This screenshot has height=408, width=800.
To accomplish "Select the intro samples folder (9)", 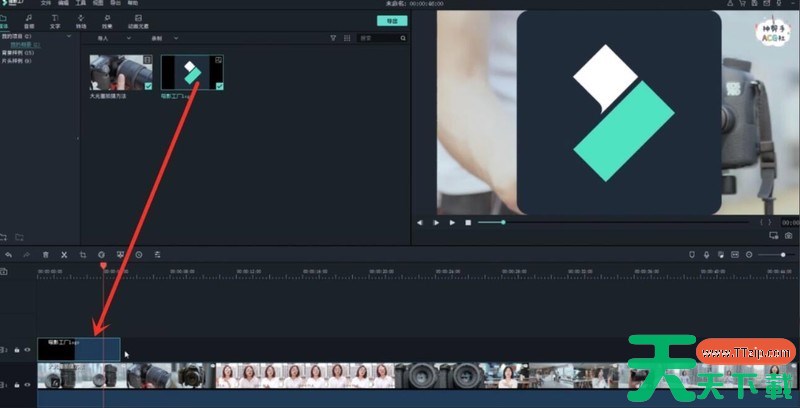I will tap(16, 61).
